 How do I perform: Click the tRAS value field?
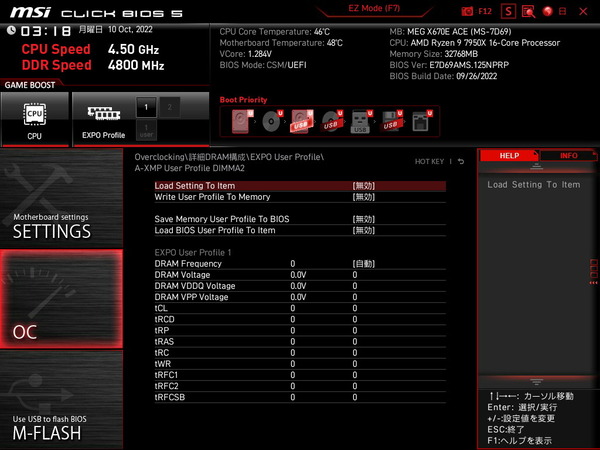click(x=355, y=341)
